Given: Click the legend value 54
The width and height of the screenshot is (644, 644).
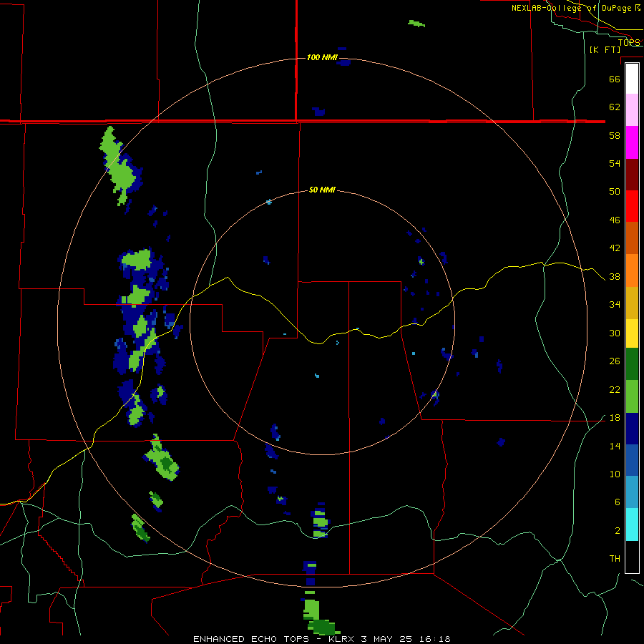Looking at the screenshot, I should tap(615, 163).
